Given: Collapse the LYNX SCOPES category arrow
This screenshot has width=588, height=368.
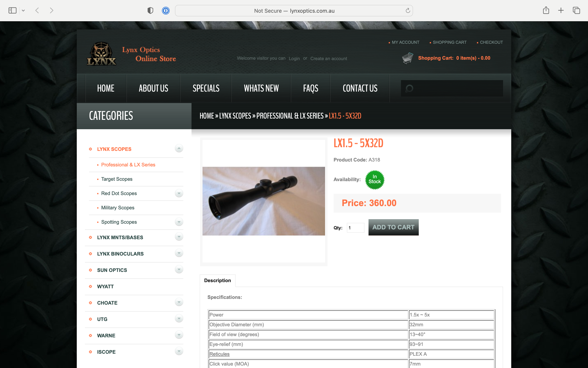Looking at the screenshot, I should (x=179, y=148).
